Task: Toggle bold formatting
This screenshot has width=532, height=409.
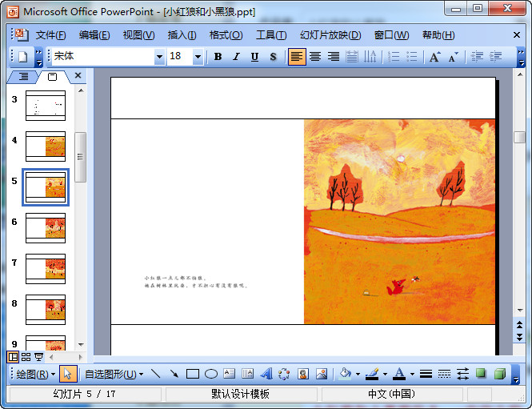Action: click(218, 57)
